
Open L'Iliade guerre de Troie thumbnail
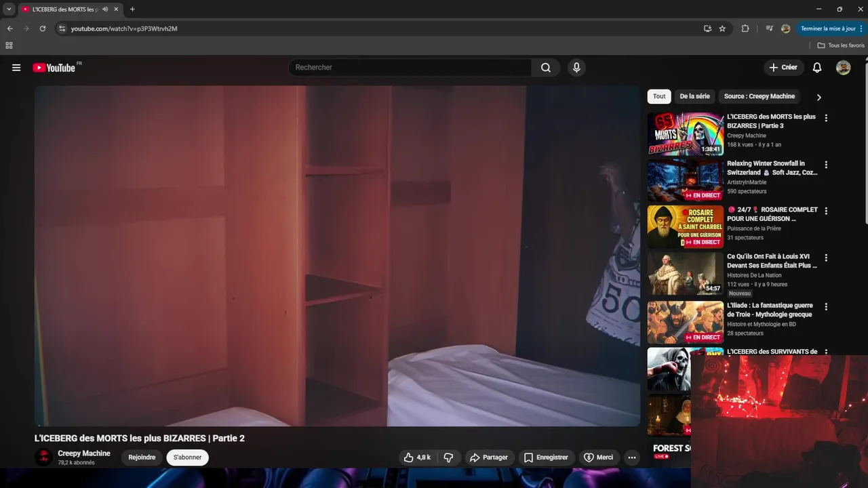coord(686,323)
